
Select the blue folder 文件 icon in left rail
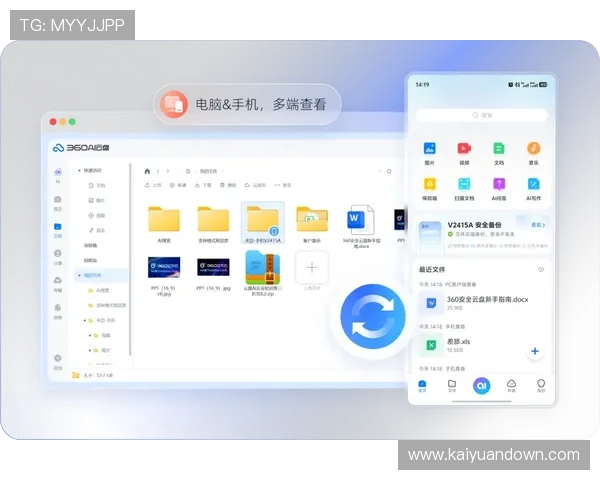(x=58, y=227)
